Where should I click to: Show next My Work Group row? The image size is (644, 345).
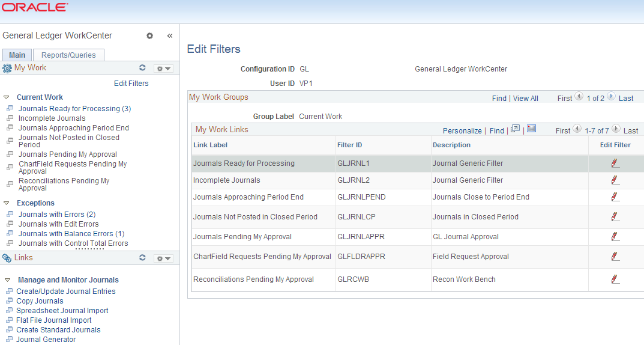coord(611,97)
